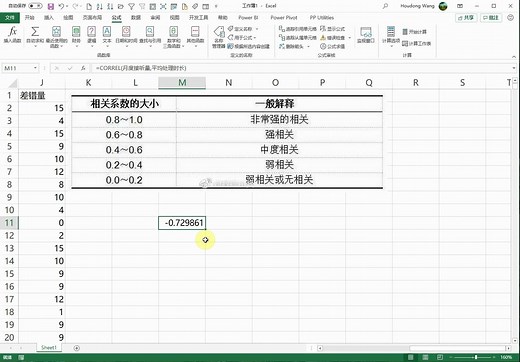This screenshot has width=520, height=362.
Task: Click the zoom slider handle
Action: coord(476,357)
